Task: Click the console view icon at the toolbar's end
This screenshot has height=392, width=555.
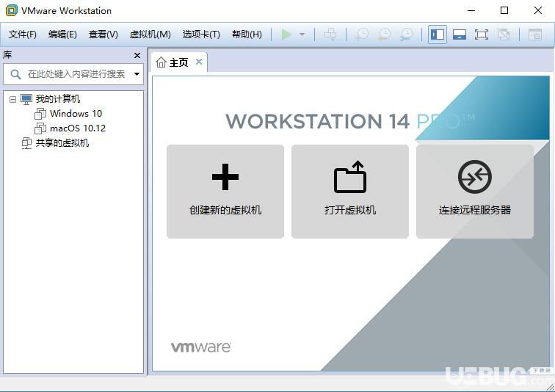Action: (535, 35)
